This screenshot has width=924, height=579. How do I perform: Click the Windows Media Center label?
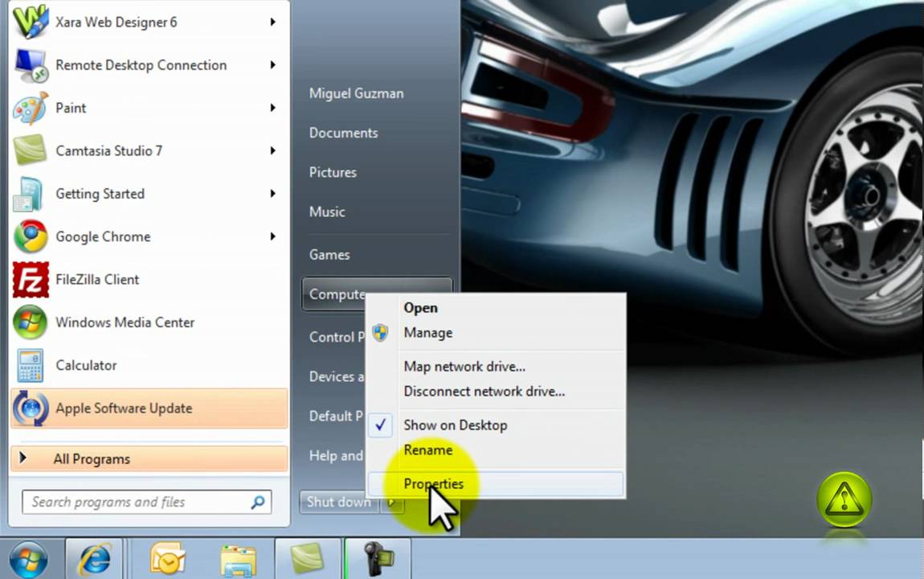pos(125,322)
